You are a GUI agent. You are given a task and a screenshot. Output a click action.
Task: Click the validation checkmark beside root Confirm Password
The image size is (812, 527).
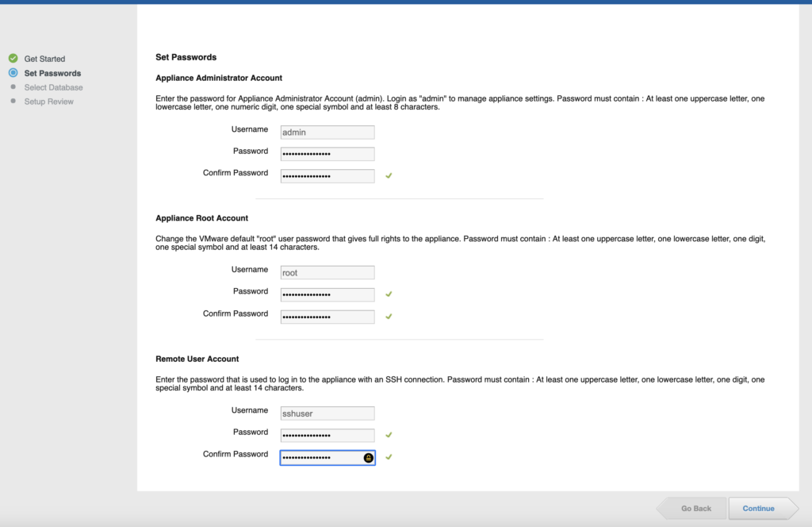click(389, 317)
